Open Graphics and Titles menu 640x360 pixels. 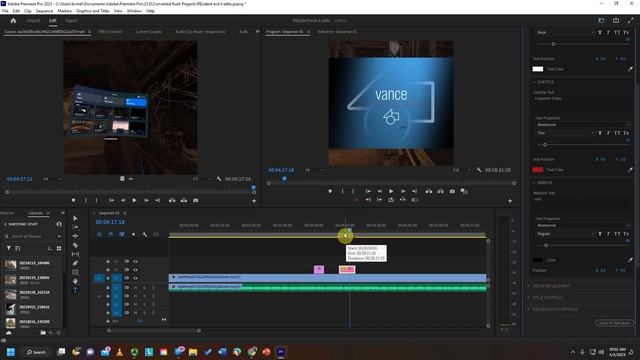93,11
